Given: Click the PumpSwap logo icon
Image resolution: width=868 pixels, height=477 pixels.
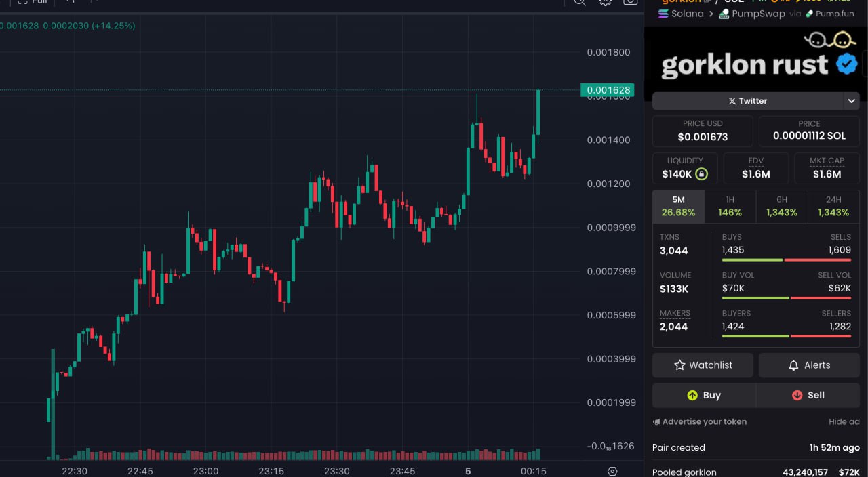Looking at the screenshot, I should click(724, 14).
